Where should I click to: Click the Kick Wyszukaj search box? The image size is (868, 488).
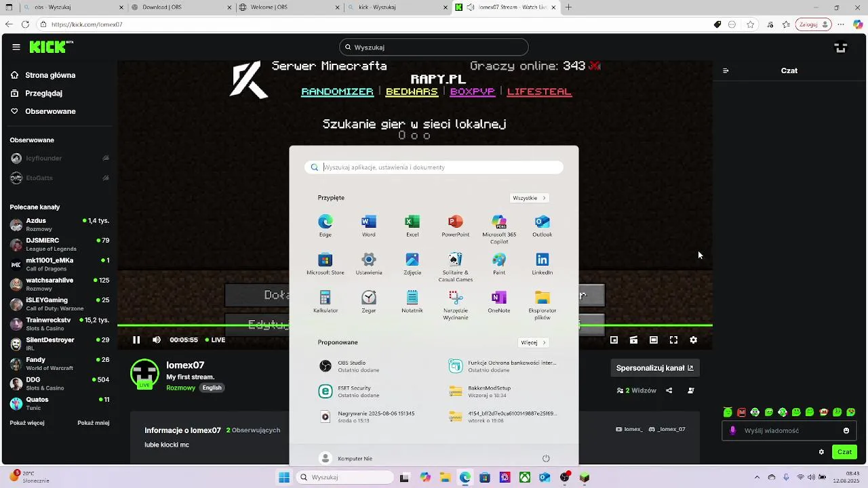point(434,47)
